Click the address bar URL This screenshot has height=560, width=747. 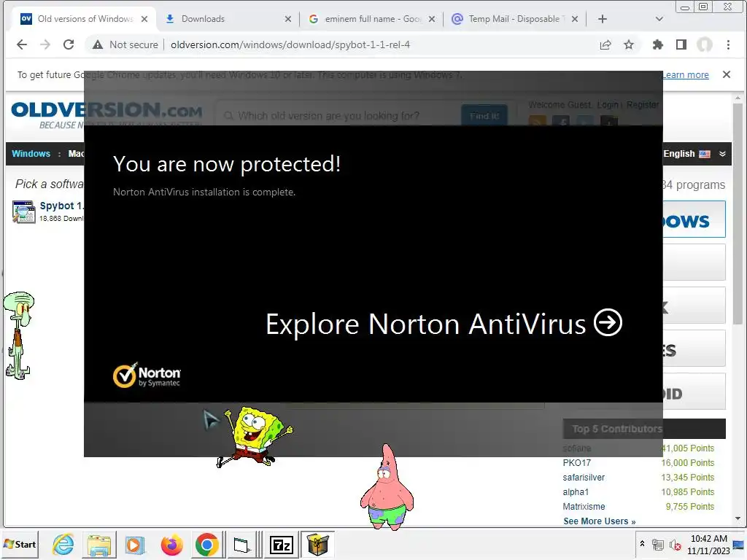(x=290, y=44)
